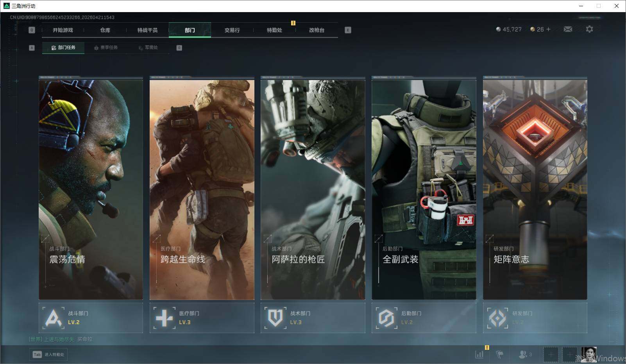
Task: Open the mail envelope icon
Action: (568, 29)
